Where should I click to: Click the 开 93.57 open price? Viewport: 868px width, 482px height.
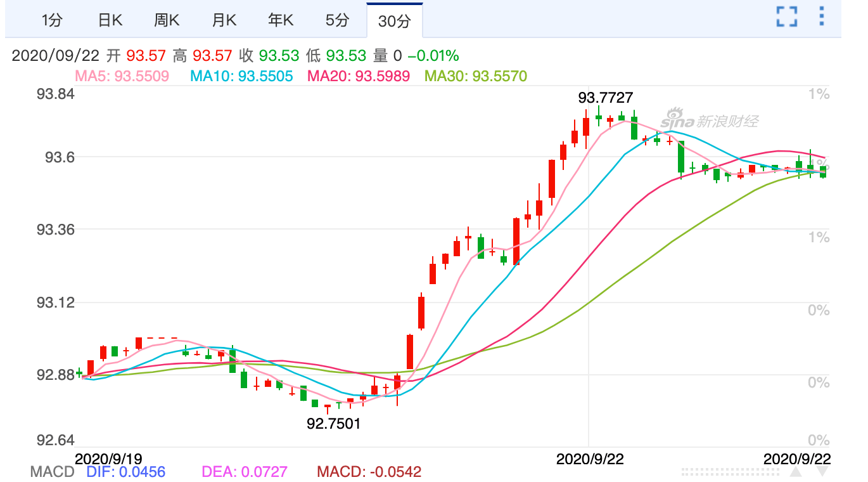tap(136, 56)
